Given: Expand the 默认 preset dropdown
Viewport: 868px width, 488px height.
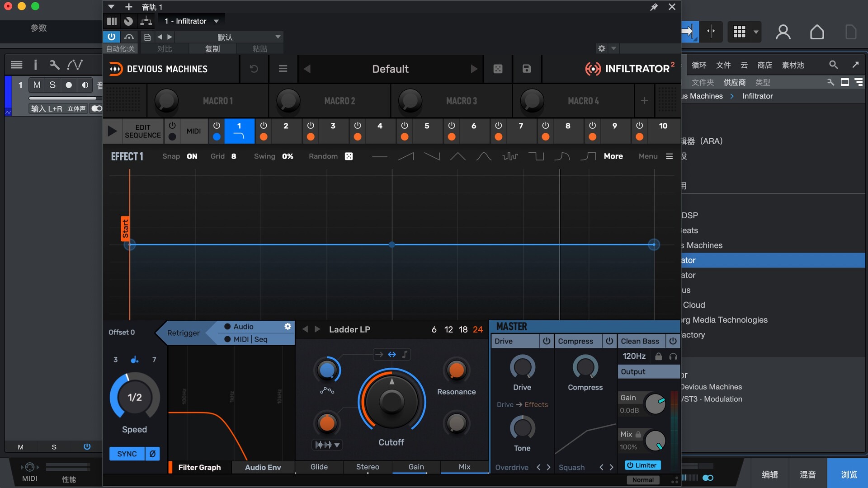Looking at the screenshot, I should [278, 37].
